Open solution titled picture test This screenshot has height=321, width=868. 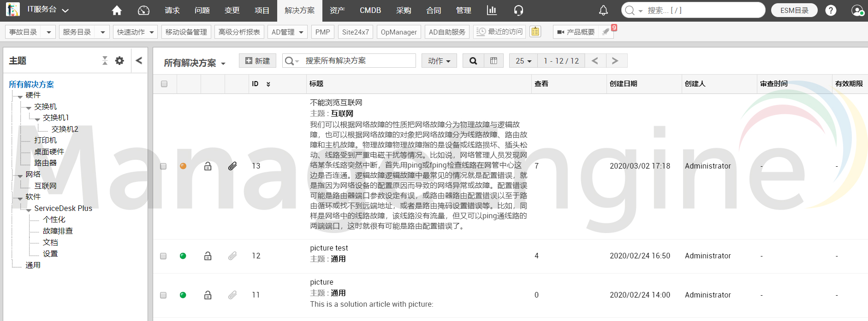[x=329, y=248]
